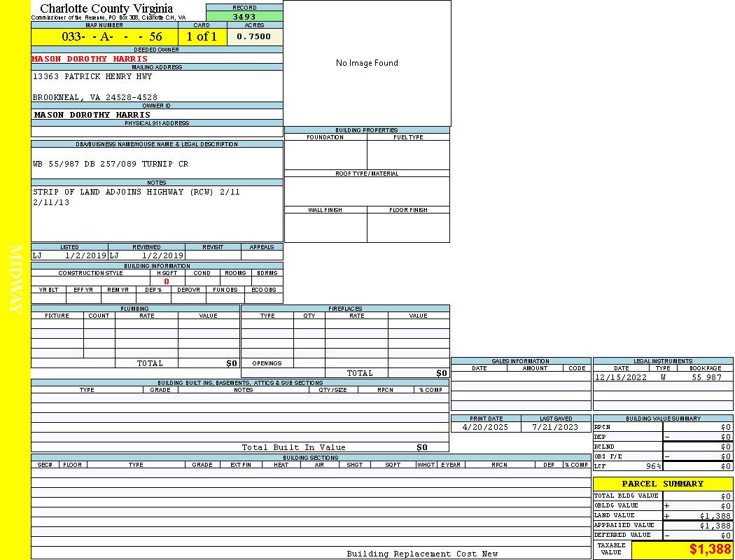
Task: Click the green record number 3493
Action: coord(244,16)
